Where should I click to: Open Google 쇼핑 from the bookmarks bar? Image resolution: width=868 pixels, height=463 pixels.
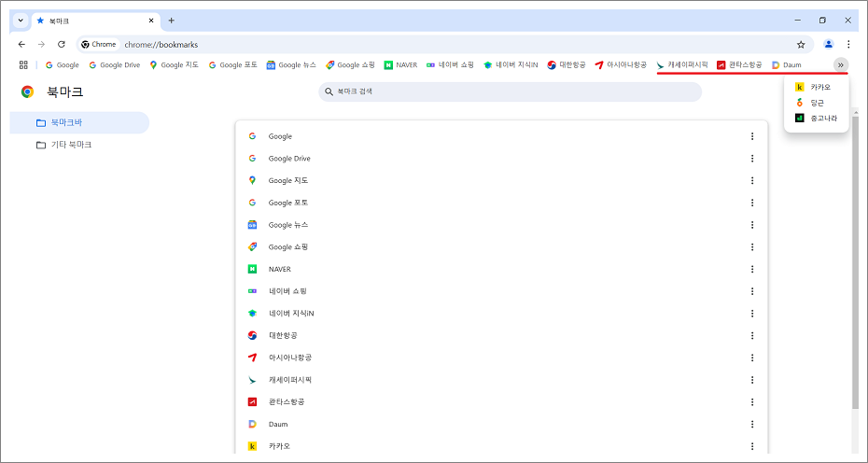(x=350, y=64)
